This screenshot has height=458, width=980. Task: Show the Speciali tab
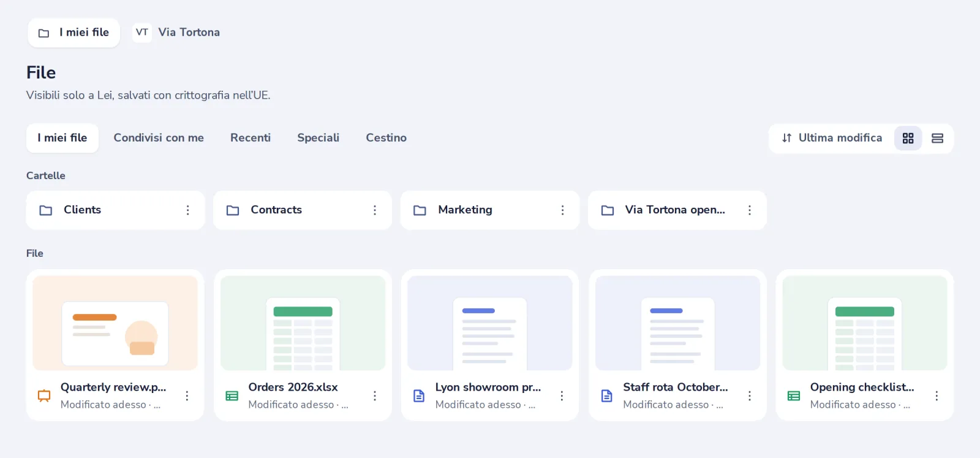point(318,138)
